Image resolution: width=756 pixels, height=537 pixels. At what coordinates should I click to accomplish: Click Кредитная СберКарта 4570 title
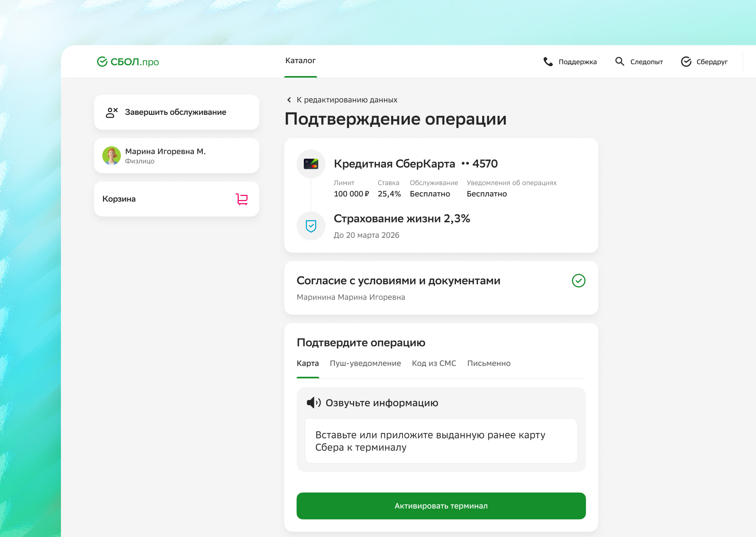click(x=415, y=164)
